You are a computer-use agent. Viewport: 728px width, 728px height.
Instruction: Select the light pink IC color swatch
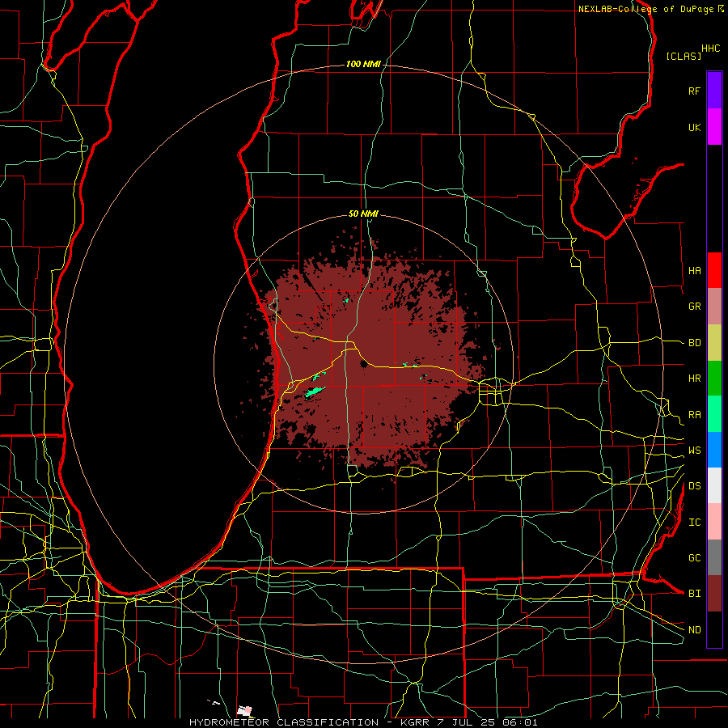point(714,522)
